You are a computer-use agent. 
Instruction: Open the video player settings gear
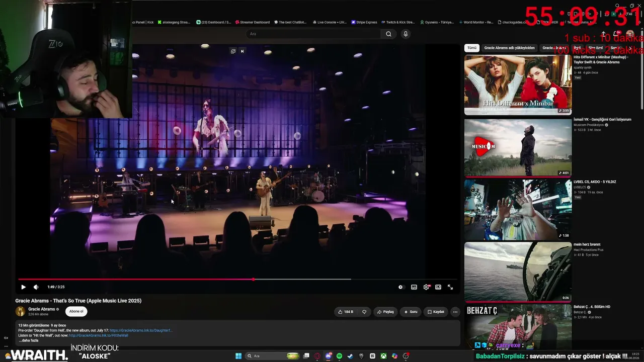(426, 287)
